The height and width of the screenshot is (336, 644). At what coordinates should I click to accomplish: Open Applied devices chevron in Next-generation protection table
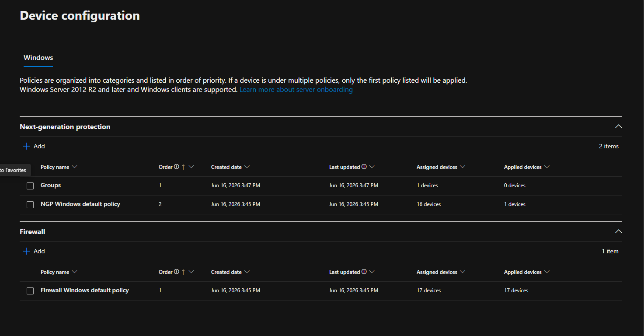pyautogui.click(x=547, y=167)
